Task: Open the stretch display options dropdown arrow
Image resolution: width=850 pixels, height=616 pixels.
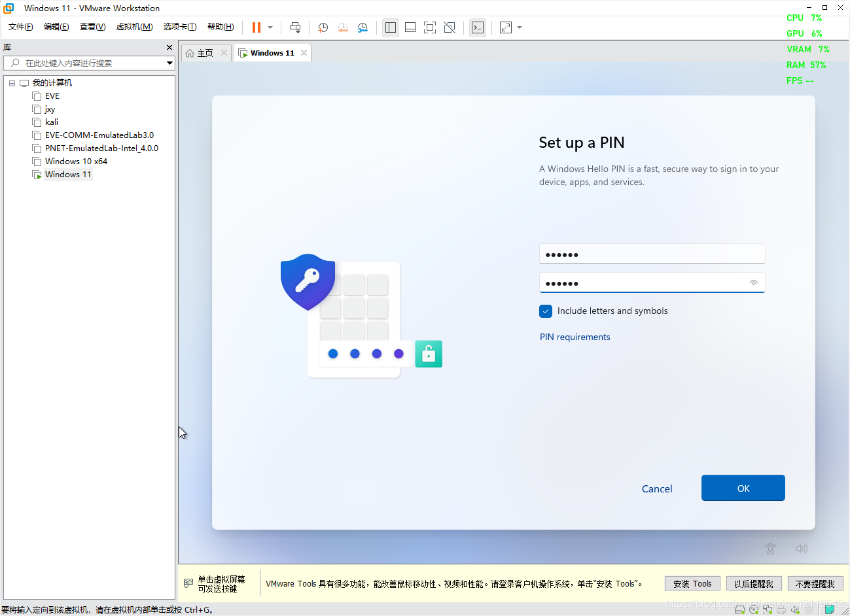Action: [x=520, y=27]
